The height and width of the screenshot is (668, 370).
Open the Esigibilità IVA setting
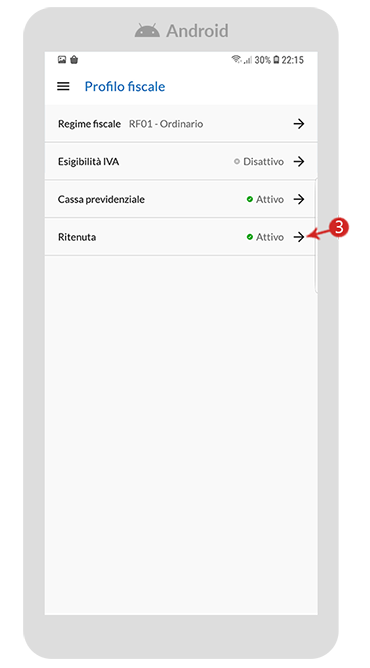coord(181,161)
